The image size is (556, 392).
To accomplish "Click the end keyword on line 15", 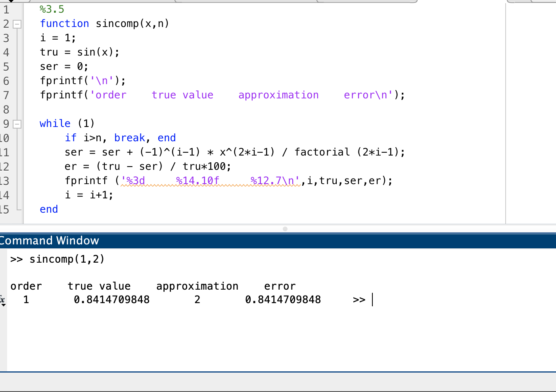I will coord(48,209).
